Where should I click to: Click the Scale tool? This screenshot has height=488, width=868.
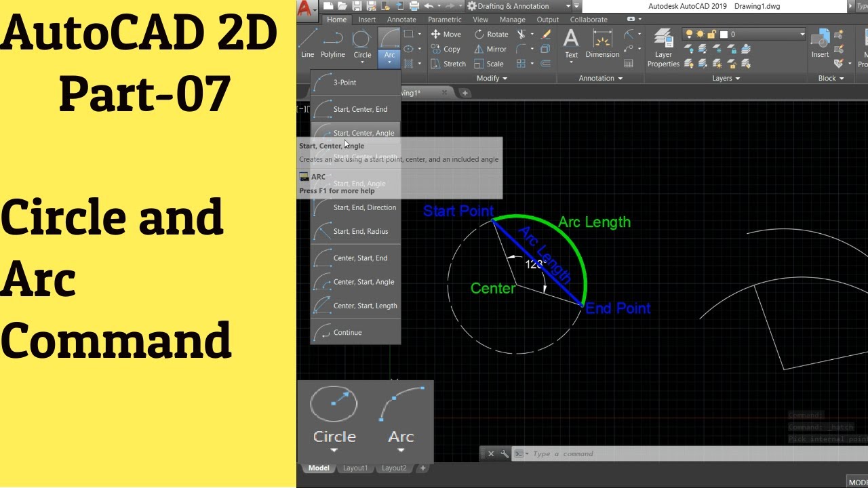pos(489,64)
